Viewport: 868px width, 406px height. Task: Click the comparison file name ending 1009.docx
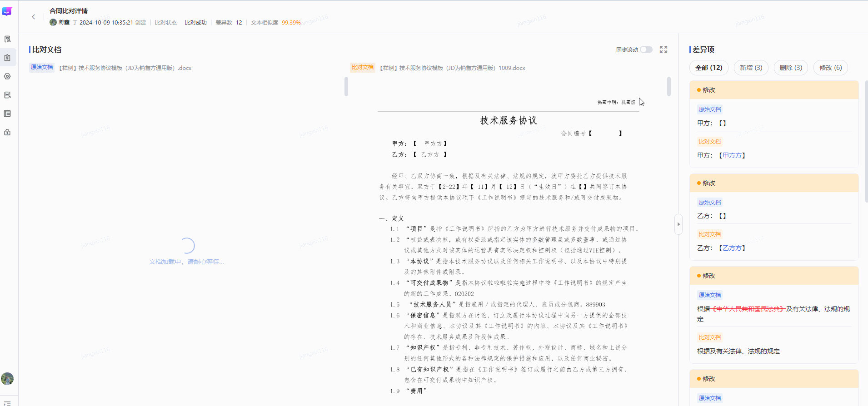click(453, 68)
